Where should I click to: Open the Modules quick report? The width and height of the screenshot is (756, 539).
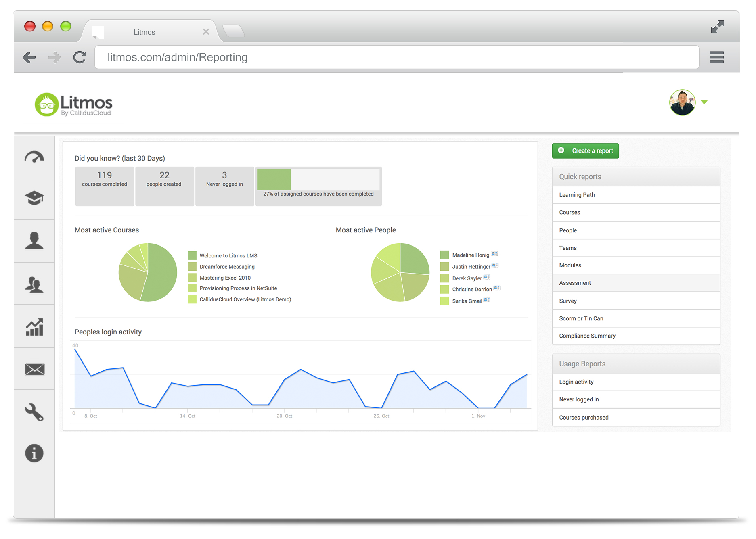point(636,265)
